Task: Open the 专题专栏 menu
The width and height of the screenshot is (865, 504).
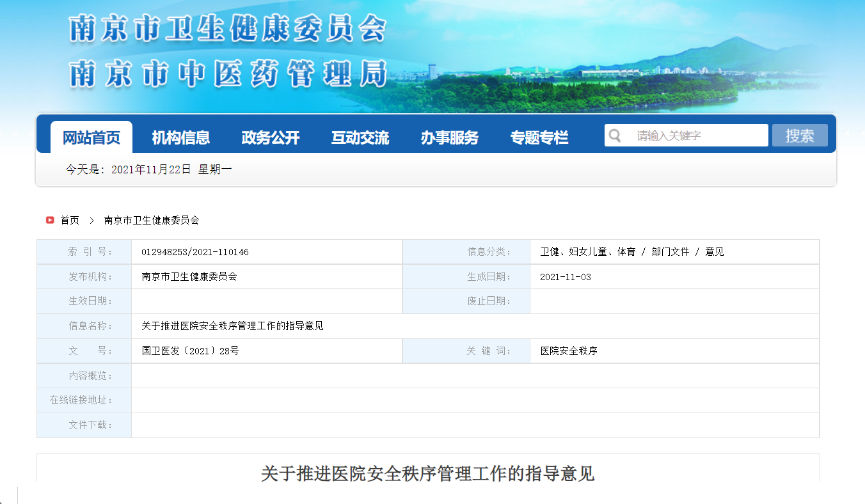Action: (539, 138)
